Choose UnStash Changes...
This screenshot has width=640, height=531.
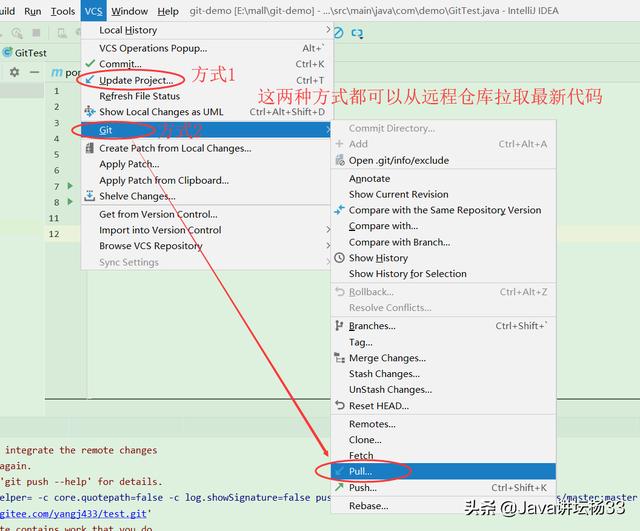[x=443, y=390]
